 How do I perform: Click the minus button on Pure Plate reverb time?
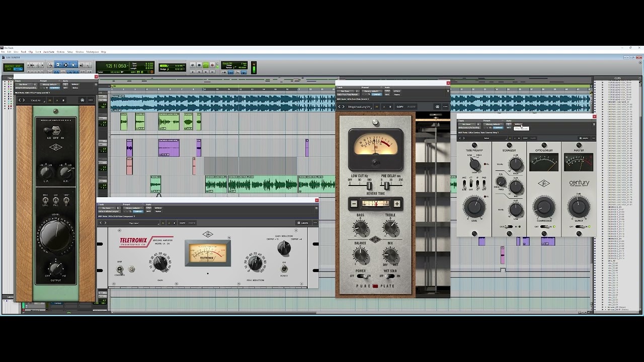[x=354, y=204]
